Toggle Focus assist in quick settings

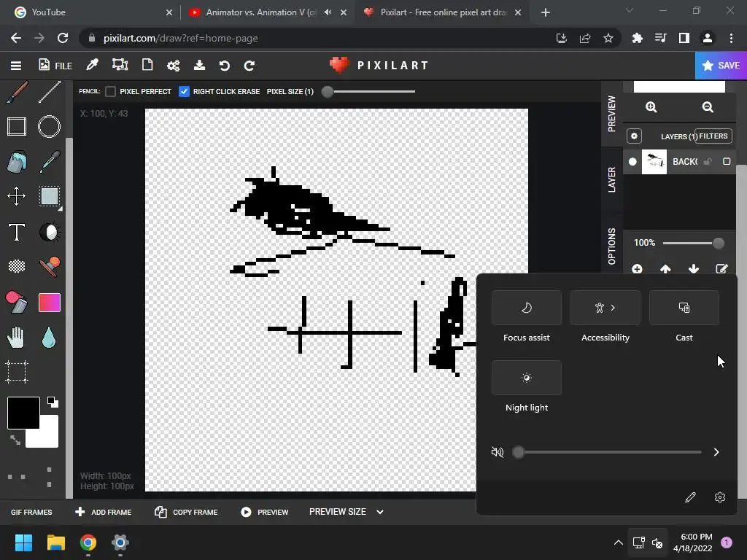point(527,308)
